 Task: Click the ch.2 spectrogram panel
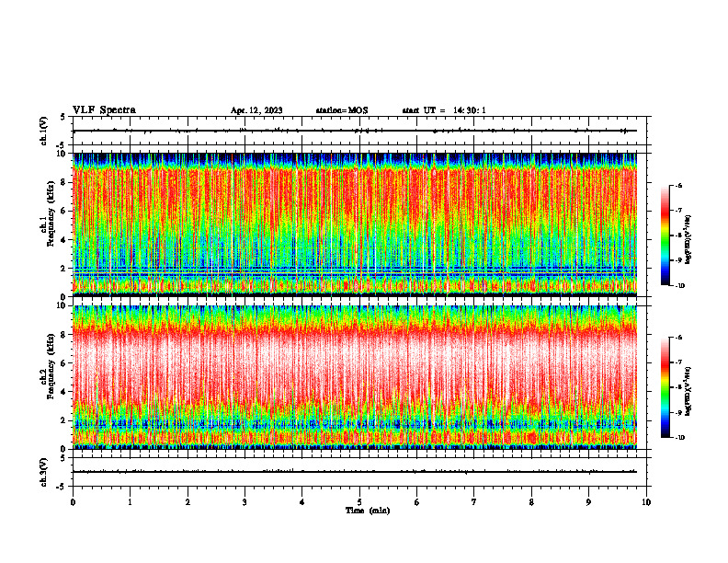click(355, 377)
